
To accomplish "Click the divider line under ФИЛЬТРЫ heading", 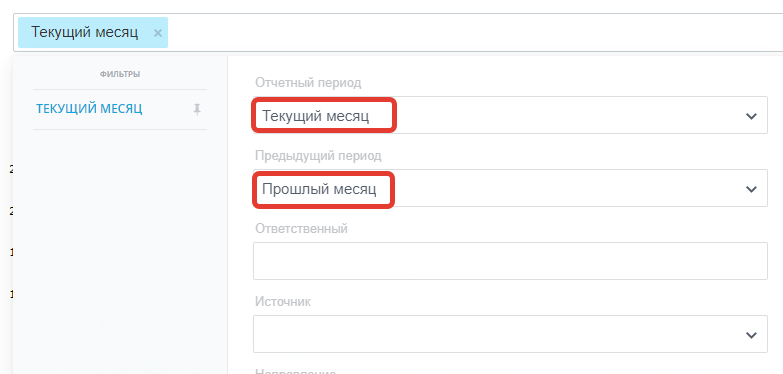I will pos(120,90).
